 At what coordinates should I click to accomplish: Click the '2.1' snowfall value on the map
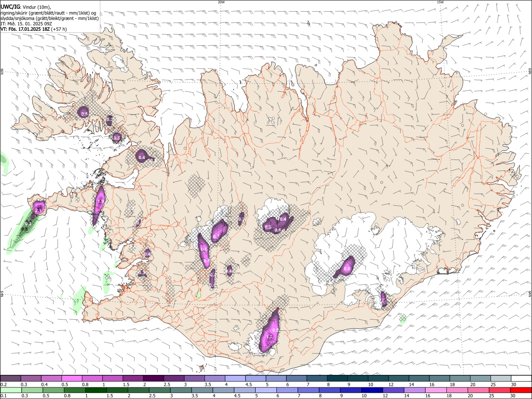click(x=38, y=211)
